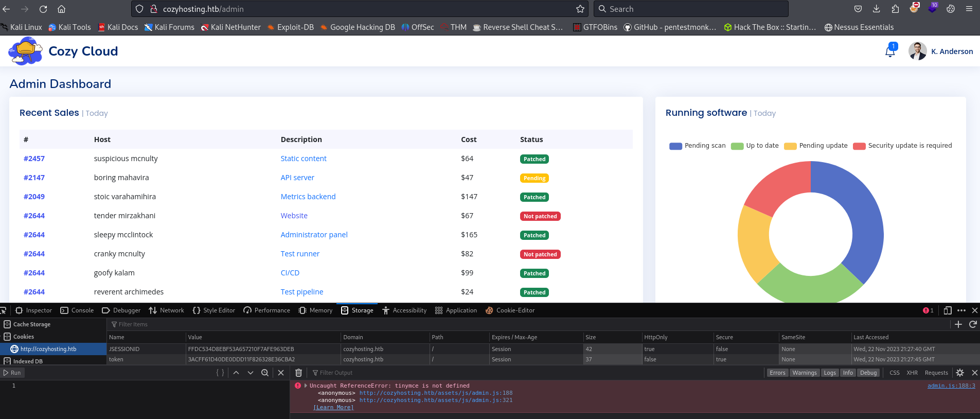Pretty print the console editor expression
The height and width of the screenshot is (419, 980).
(220, 373)
